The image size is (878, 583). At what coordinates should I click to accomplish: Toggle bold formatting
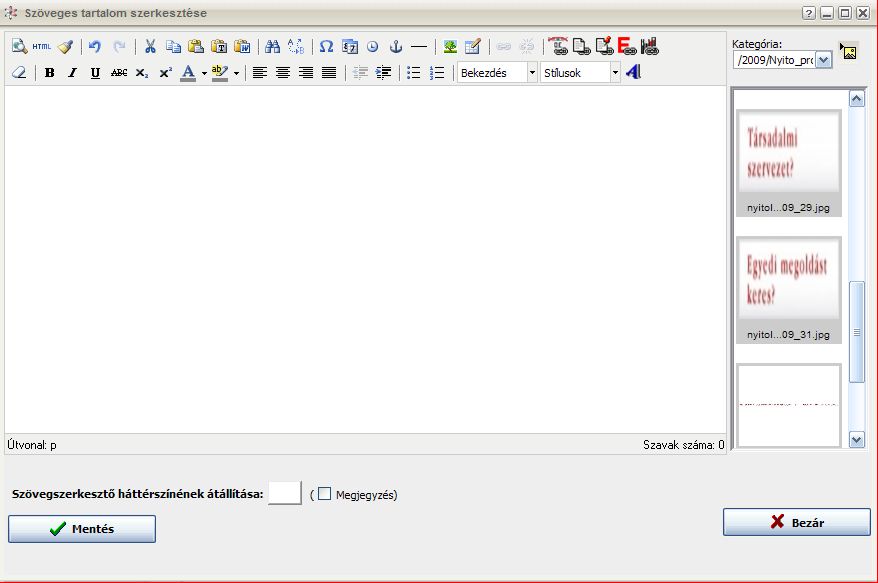(x=50, y=73)
